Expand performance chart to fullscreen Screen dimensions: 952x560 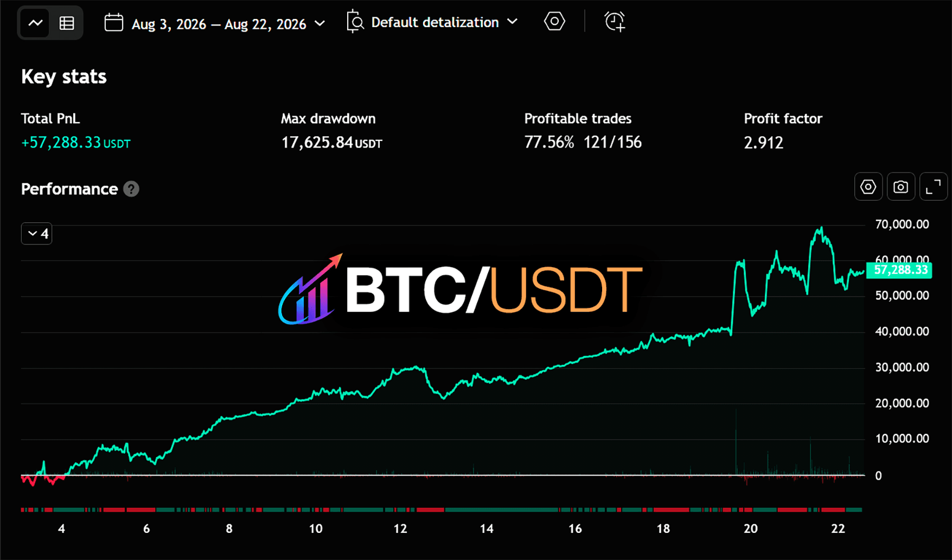(x=934, y=187)
